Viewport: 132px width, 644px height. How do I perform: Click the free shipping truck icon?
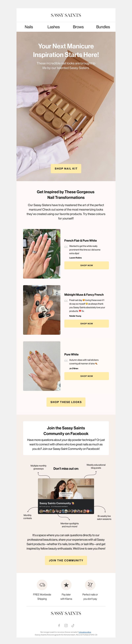click(42, 585)
